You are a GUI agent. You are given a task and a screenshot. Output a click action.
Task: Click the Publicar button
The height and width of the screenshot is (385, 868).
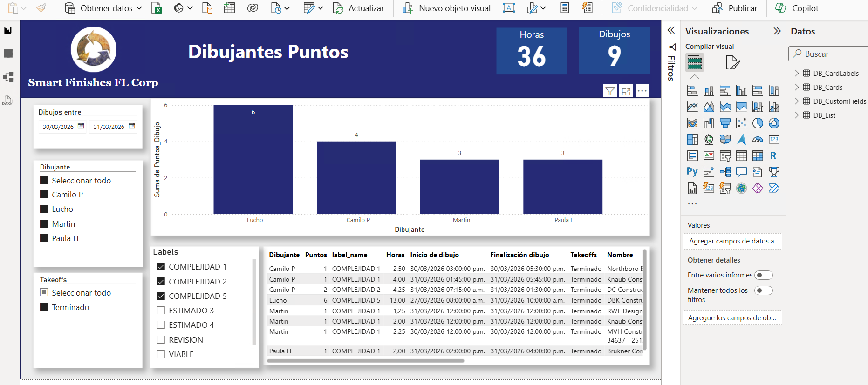(x=735, y=8)
